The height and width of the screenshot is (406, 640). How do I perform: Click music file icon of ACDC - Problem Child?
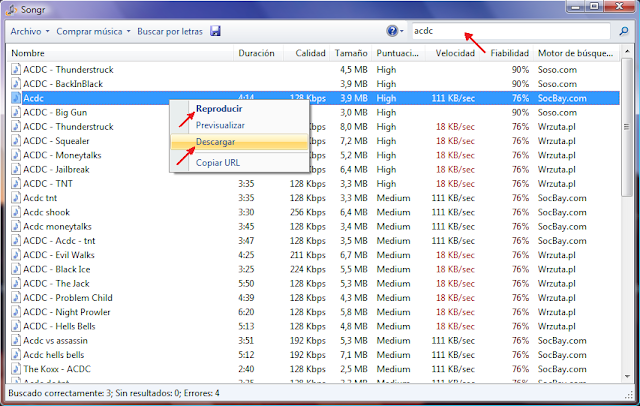coord(16,298)
